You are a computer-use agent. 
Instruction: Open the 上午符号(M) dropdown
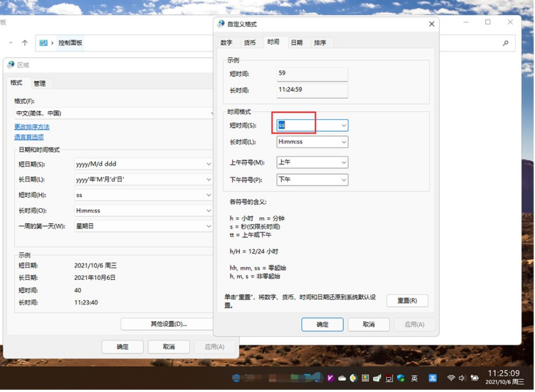pos(343,162)
